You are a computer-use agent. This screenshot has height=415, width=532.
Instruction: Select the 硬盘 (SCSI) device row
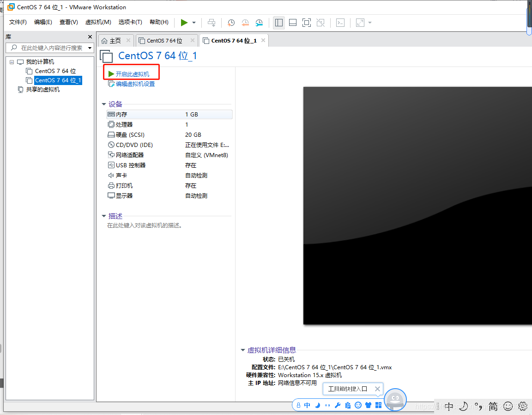(x=169, y=135)
